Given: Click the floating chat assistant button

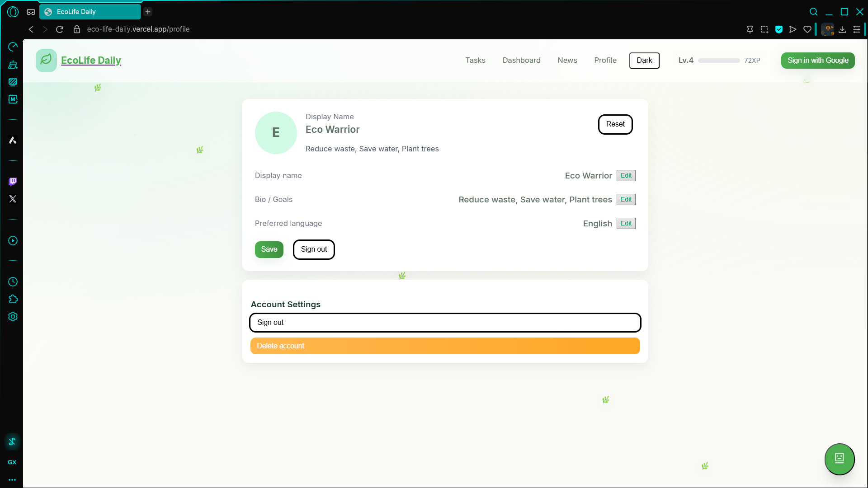Looking at the screenshot, I should click(840, 459).
